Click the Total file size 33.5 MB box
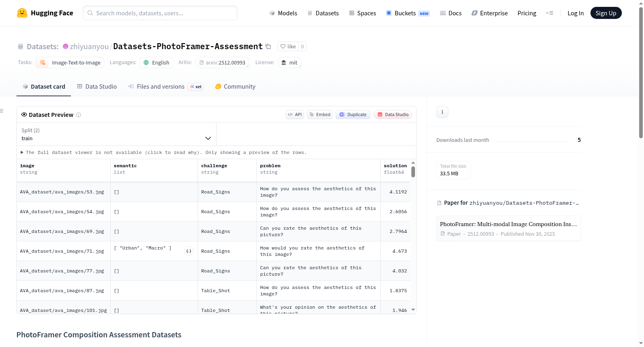Screen dimensions: 644x347 453,170
